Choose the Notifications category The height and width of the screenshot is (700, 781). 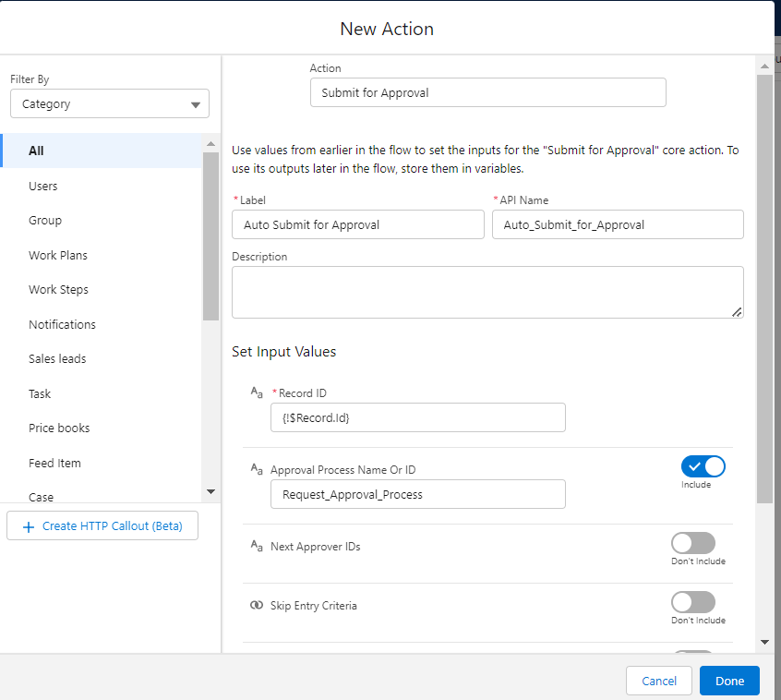[x=62, y=324]
